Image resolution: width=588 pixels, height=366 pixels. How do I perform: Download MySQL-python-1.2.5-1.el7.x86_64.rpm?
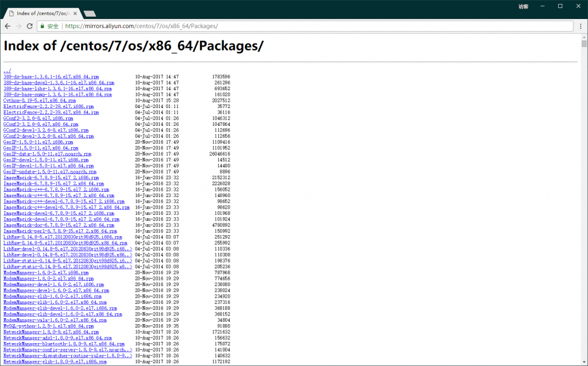pyautogui.click(x=48, y=326)
